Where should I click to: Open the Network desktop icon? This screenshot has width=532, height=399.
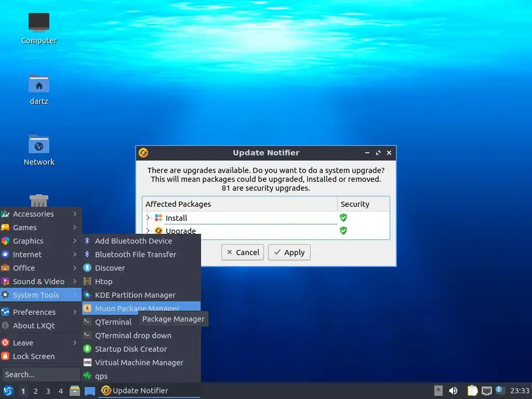[38, 150]
